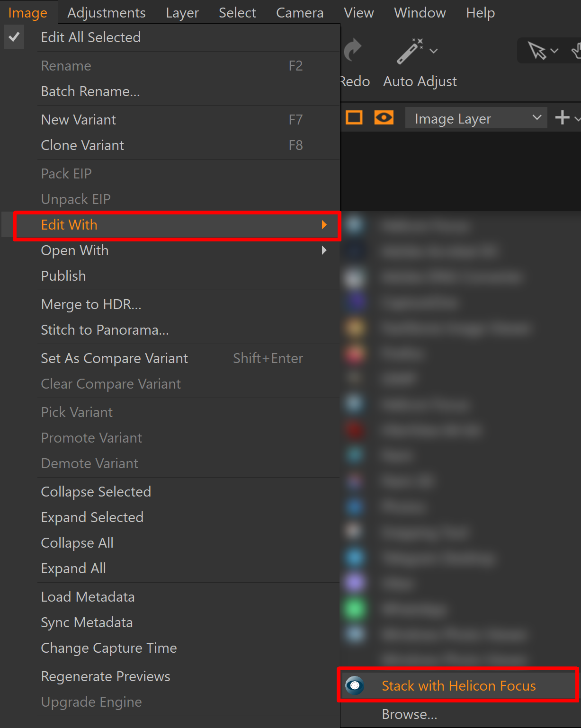Click Regenerate Previews
This screenshot has height=728, width=581.
pos(106,676)
